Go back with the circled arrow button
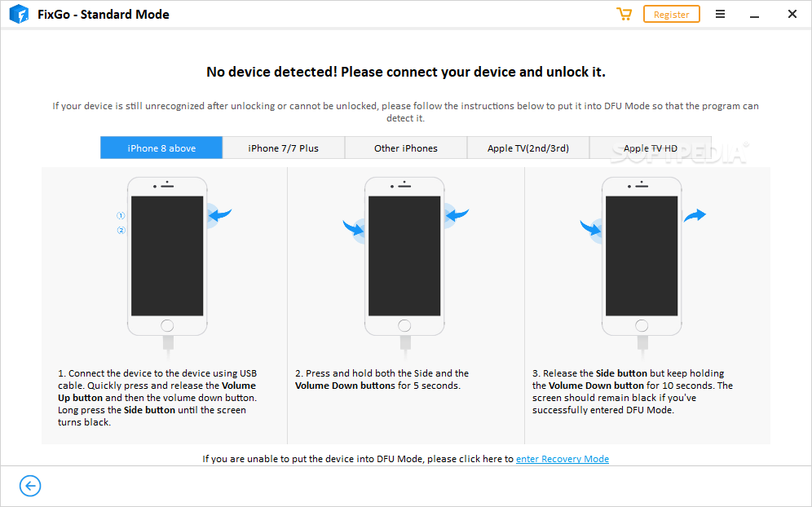The width and height of the screenshot is (812, 507). click(x=30, y=486)
